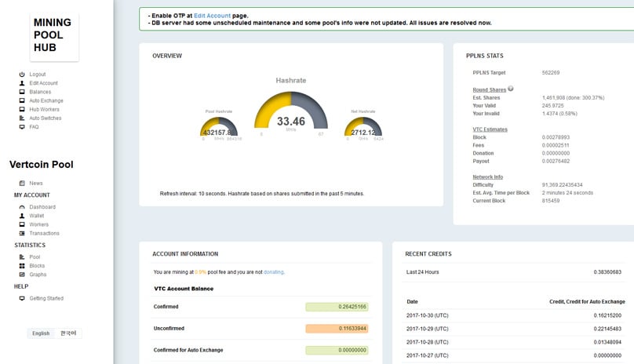
Task: Click the Difficulty value in Network Info
Action: pos(562,185)
